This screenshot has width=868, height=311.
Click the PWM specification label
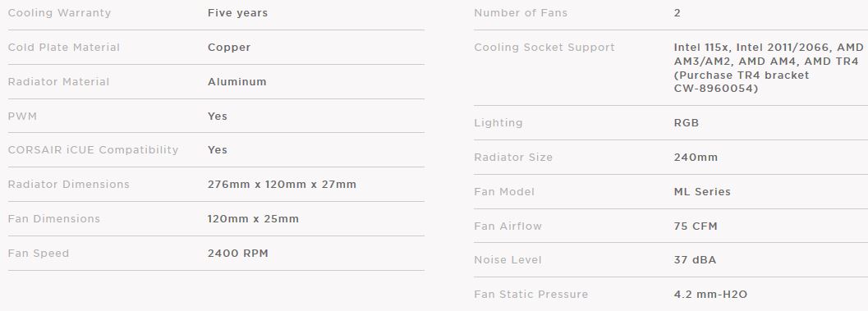pyautogui.click(x=22, y=116)
